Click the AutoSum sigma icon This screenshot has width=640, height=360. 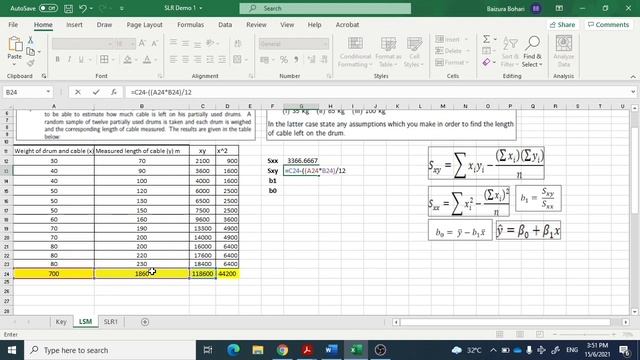coord(486,39)
